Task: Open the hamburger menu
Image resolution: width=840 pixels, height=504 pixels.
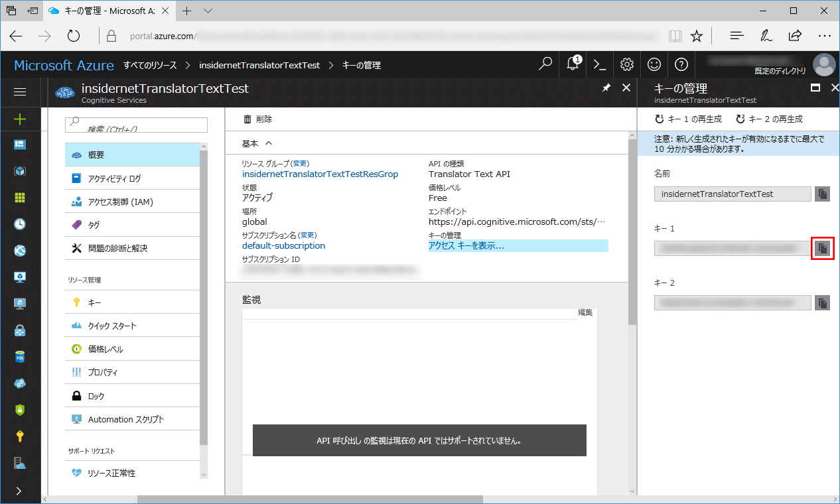Action: [20, 92]
